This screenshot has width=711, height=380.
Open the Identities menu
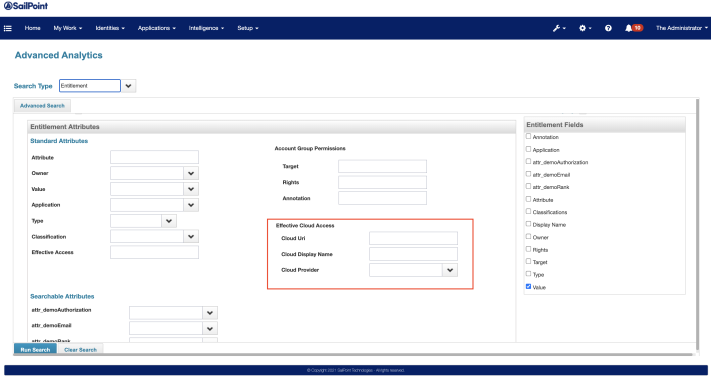[110, 28]
